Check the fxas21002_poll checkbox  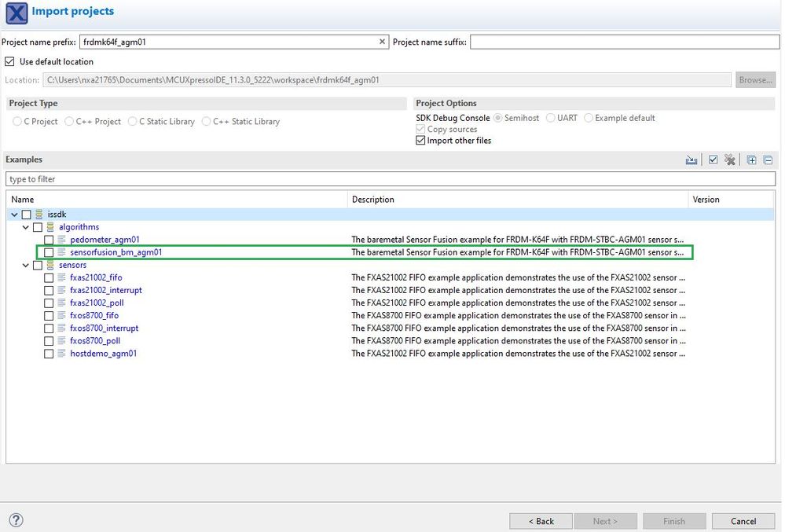tap(49, 303)
